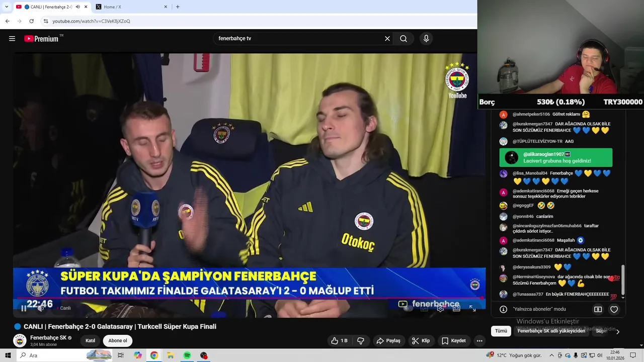Image resolution: width=644 pixels, height=362 pixels.
Task: Open @alikaraoglan1907 membership welcome message
Action: point(556,157)
